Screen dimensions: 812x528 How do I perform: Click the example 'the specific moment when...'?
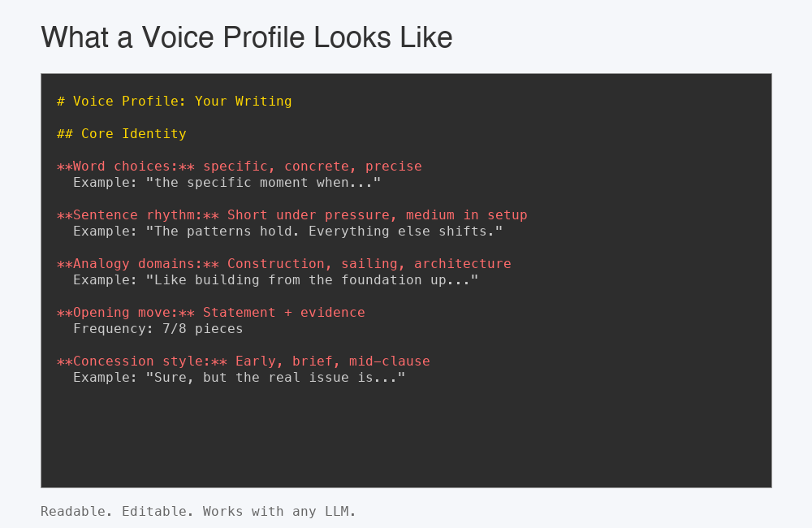pos(263,183)
